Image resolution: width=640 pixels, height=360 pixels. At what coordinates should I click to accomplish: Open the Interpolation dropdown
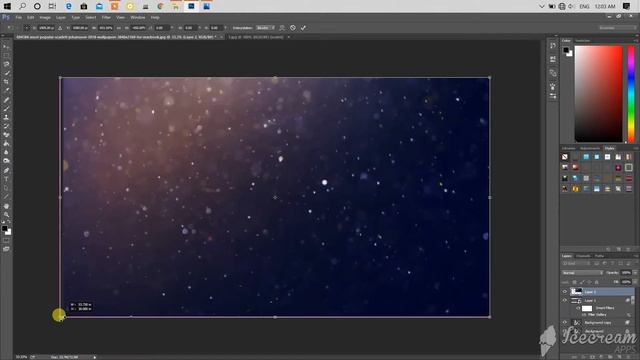tap(265, 28)
